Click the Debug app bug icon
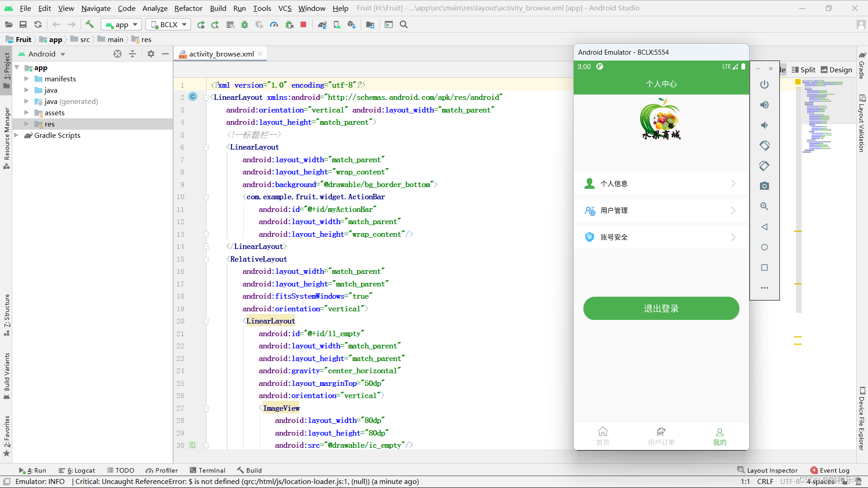 tap(245, 24)
